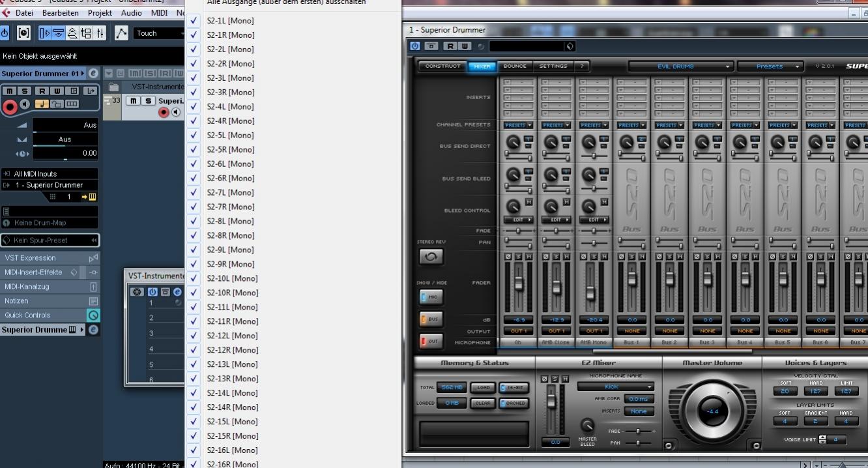This screenshot has height=468, width=868.
Task: Open the Audio menu
Action: (x=131, y=13)
